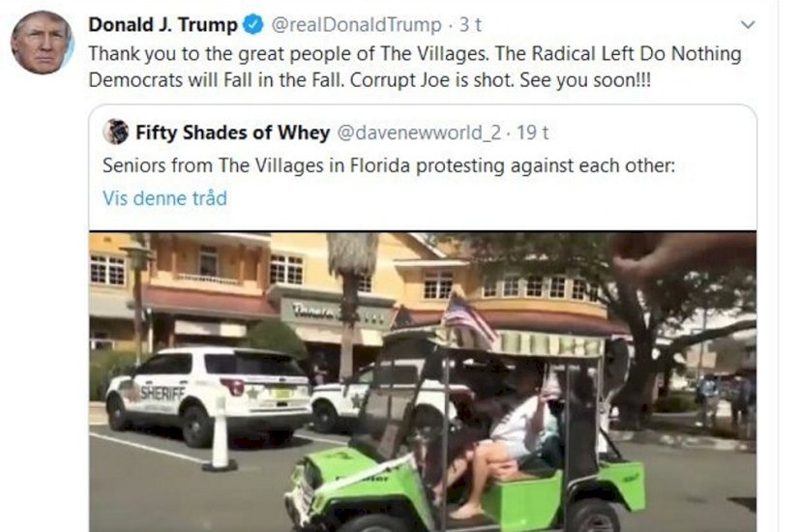Click the Thank you tweet text
Viewport: 798px width, 532px height.
coord(415,67)
